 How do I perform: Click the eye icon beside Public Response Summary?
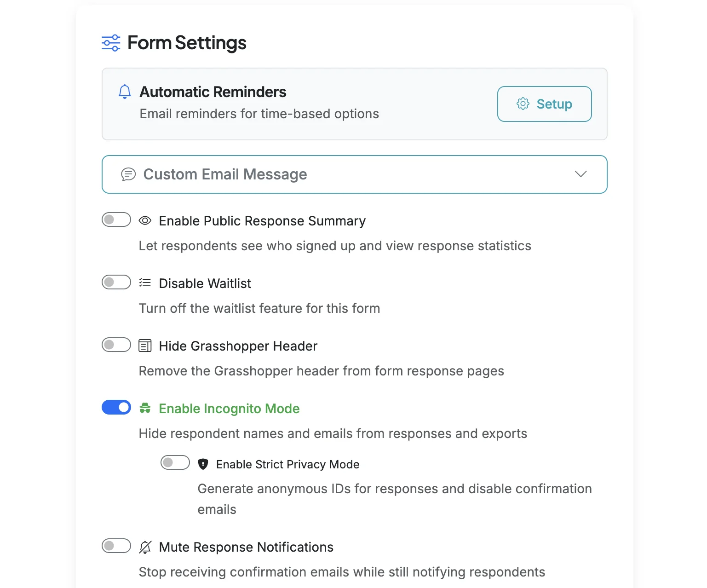144,220
